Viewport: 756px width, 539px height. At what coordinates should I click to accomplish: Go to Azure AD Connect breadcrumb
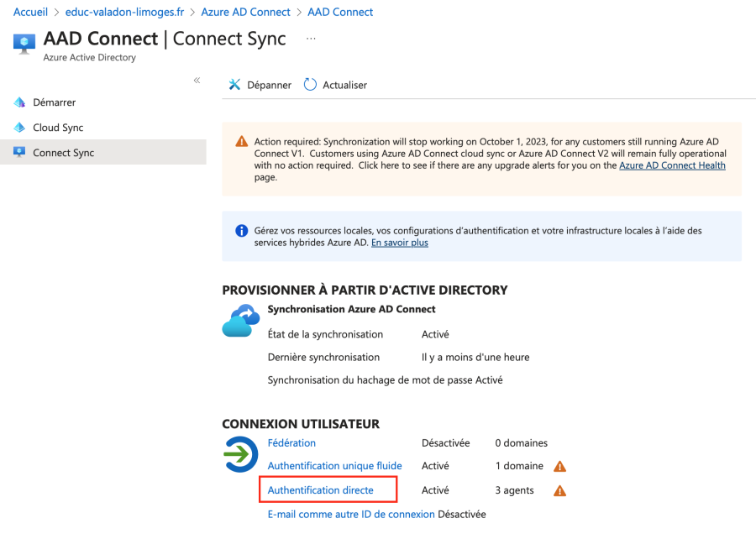(245, 12)
